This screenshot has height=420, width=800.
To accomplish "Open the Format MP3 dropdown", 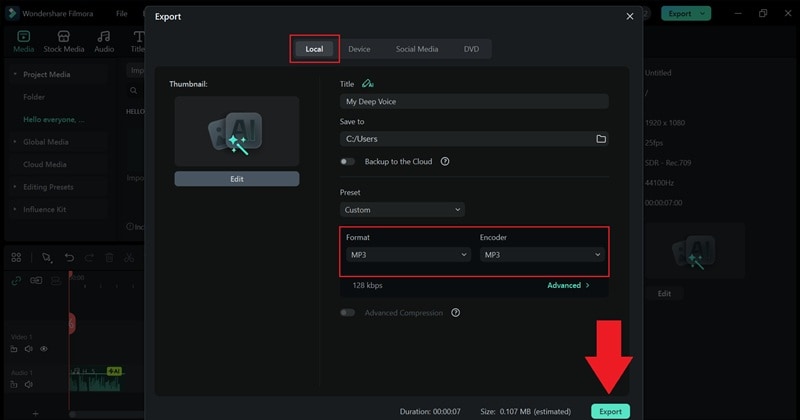I will (408, 255).
